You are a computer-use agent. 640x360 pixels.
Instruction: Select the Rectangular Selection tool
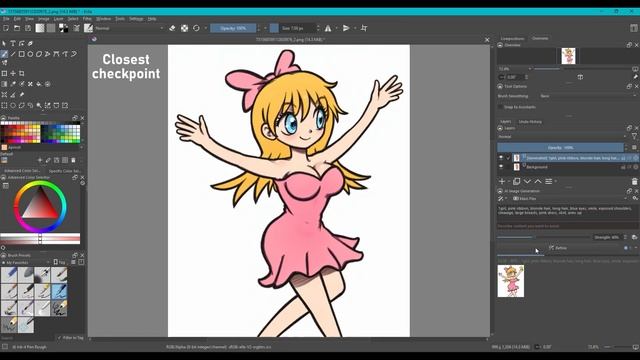click(x=4, y=105)
